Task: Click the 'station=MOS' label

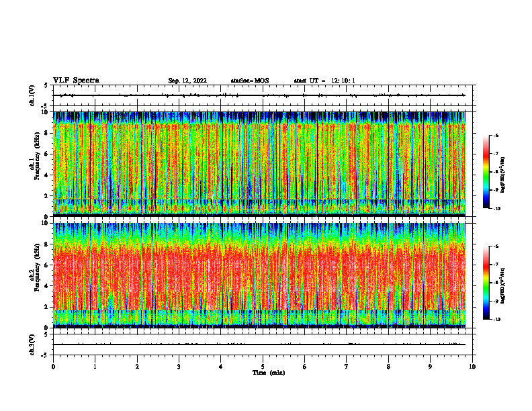Action: pos(250,81)
